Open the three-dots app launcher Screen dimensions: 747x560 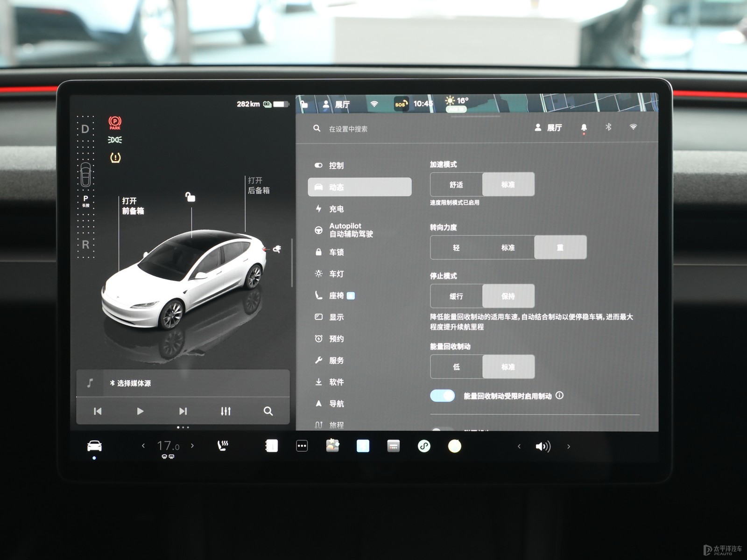(x=302, y=446)
